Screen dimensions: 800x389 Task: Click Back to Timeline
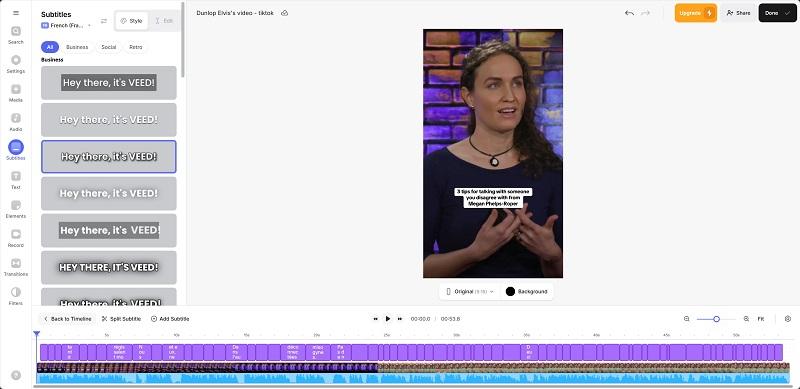pyautogui.click(x=67, y=319)
